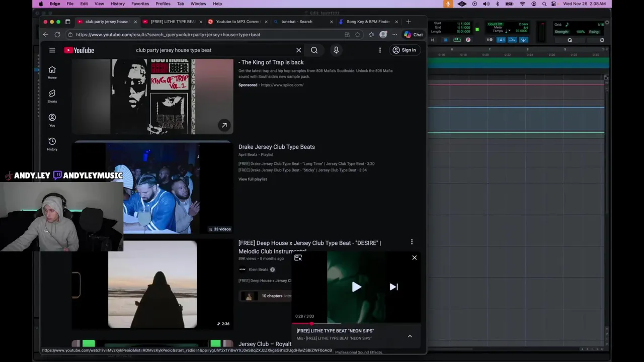Viewport: 644px width, 362px height.
Task: Open Home in YouTube sidebar
Action: [x=52, y=72]
